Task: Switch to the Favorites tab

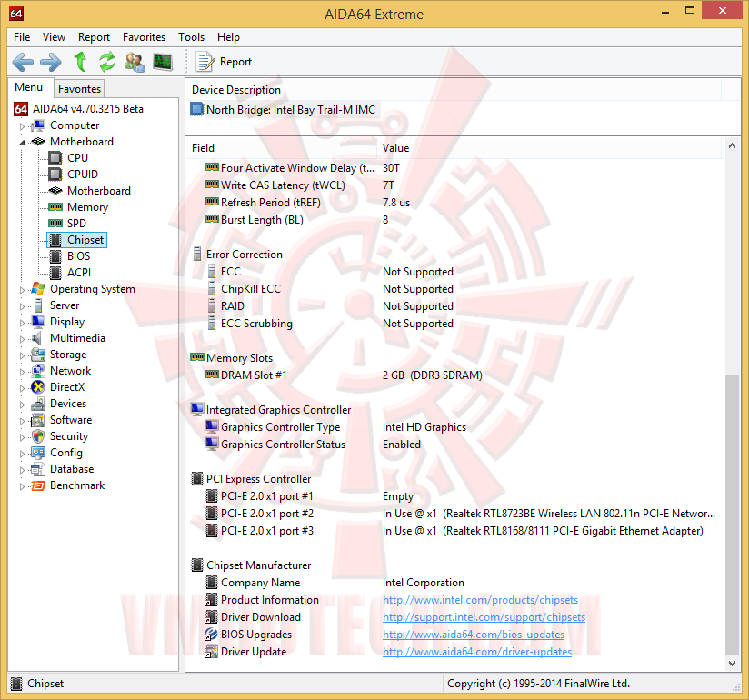Action: 79,89
